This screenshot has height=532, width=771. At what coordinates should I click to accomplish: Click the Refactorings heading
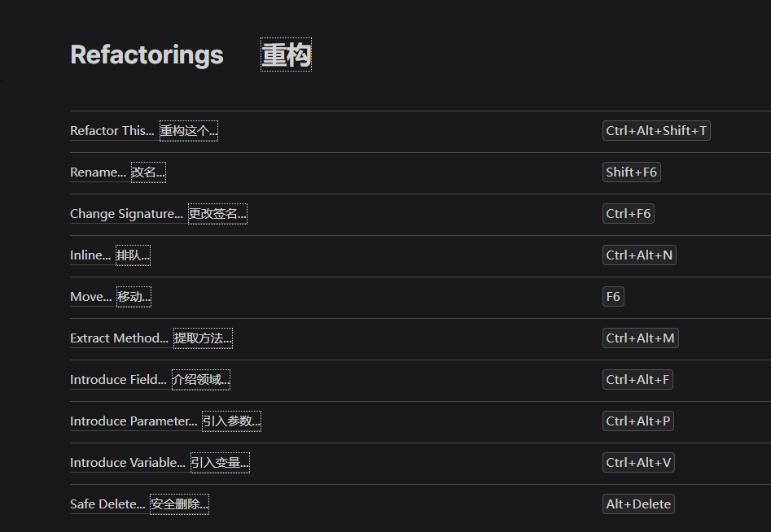click(147, 55)
